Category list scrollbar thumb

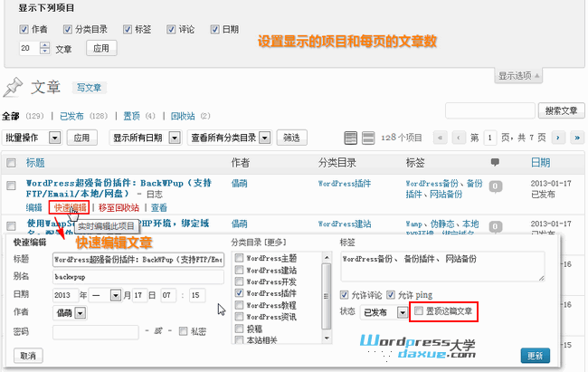327,296
